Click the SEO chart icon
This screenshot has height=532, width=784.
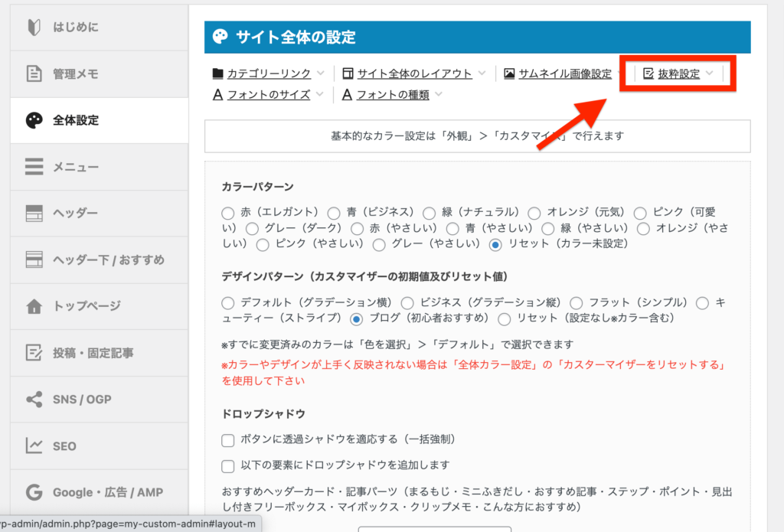coord(34,446)
